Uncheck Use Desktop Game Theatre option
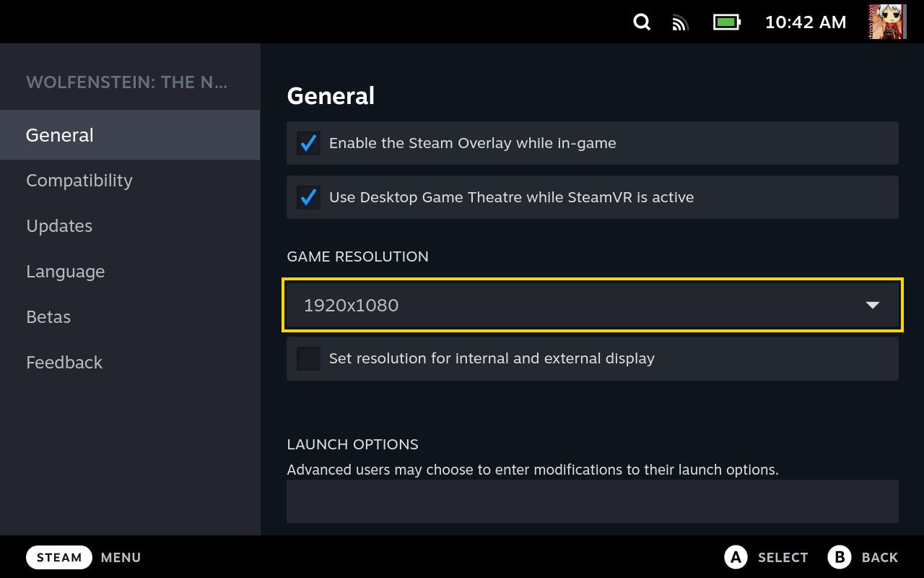The height and width of the screenshot is (578, 924). [309, 197]
